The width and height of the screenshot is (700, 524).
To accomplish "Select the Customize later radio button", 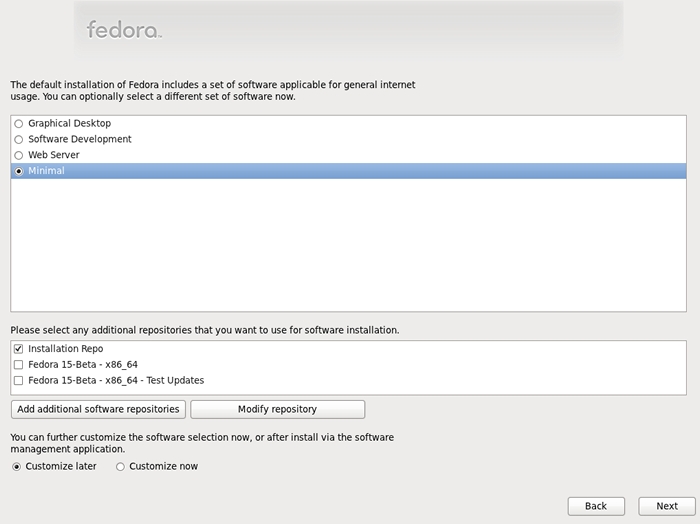I will tap(17, 466).
